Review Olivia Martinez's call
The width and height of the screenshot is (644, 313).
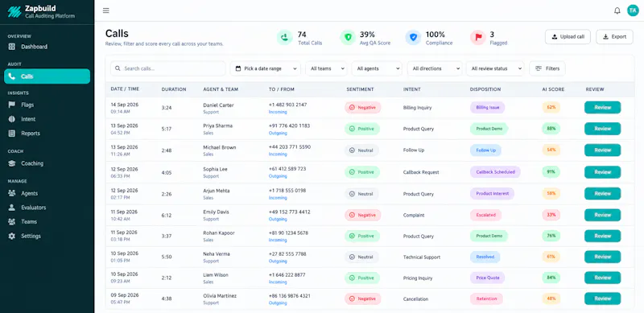pos(602,299)
